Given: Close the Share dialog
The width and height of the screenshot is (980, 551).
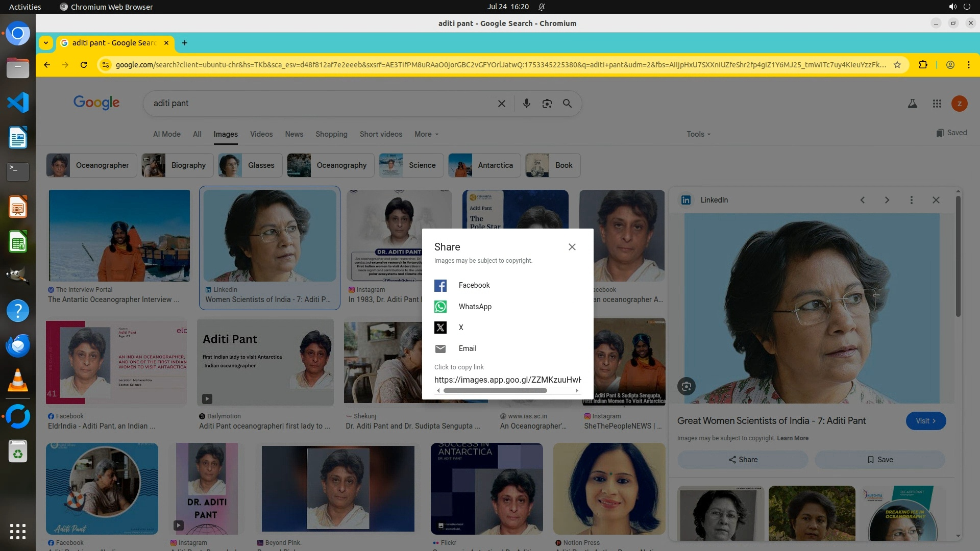Looking at the screenshot, I should click(x=572, y=247).
